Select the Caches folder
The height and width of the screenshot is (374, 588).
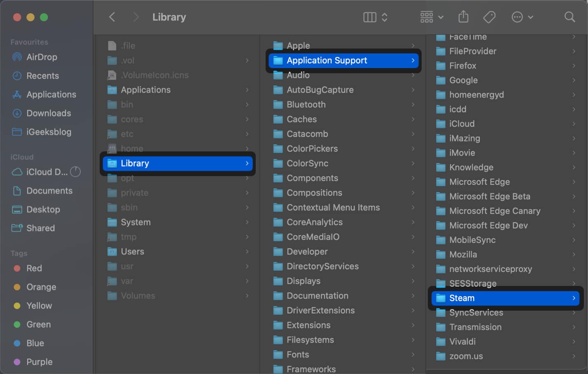[x=344, y=119]
